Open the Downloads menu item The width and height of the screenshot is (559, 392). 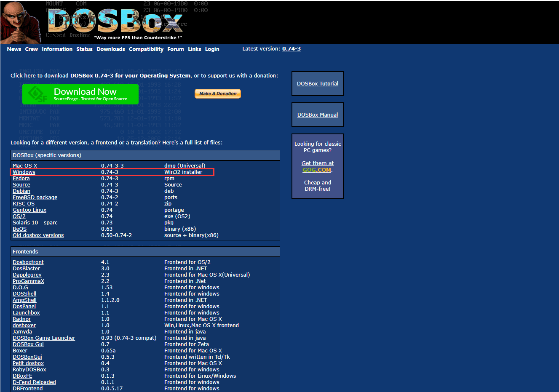coord(110,49)
